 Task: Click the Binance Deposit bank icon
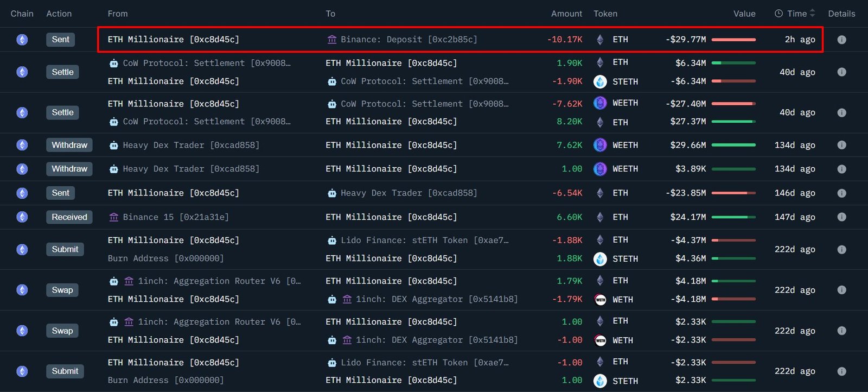click(332, 40)
